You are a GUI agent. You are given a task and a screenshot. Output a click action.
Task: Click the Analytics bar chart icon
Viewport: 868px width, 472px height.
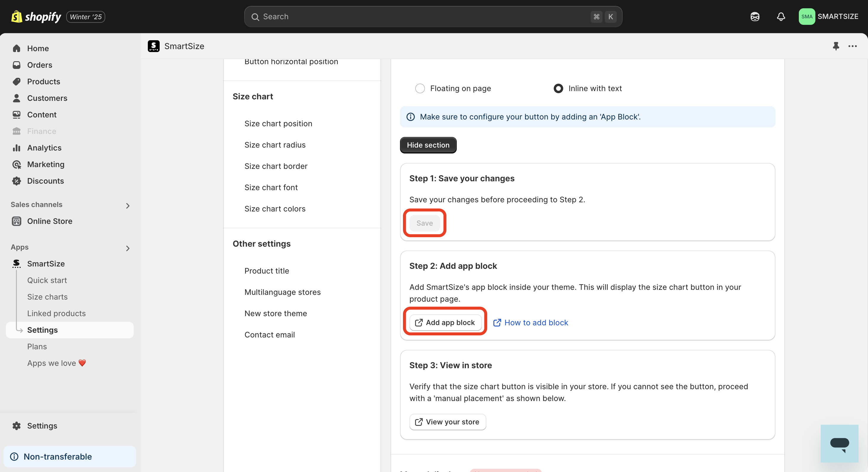[x=17, y=148]
